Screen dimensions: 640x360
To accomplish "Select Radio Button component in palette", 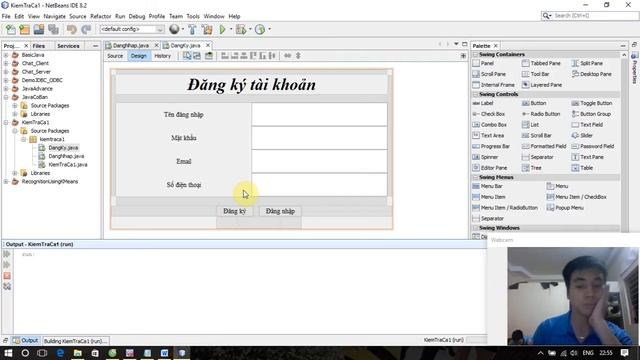I will tap(541, 114).
